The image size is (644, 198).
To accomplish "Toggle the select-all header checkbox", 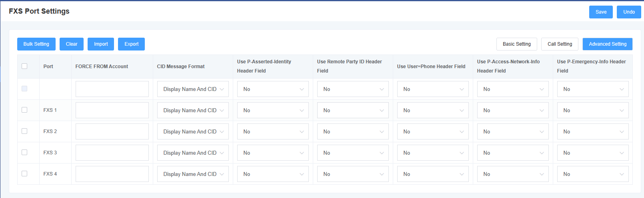I will pos(24,66).
